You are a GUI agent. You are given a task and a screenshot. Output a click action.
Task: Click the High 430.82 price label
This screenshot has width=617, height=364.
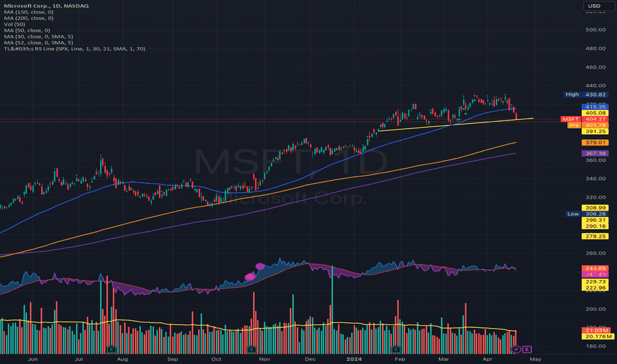point(586,95)
